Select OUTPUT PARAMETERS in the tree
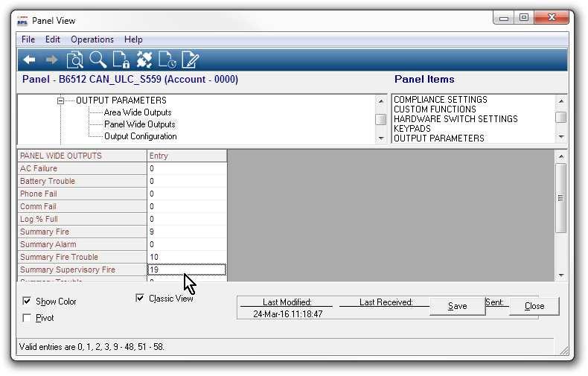Screen dimensions: 588x376 click(121, 101)
